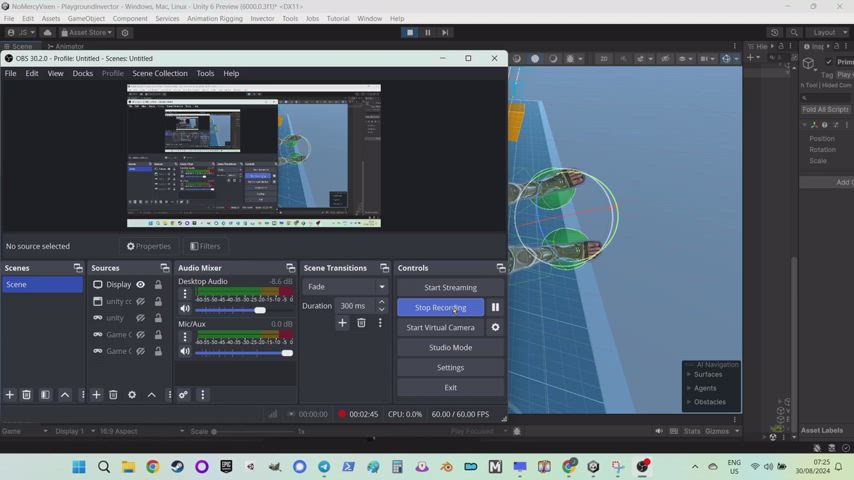
Task: Open OBS Settings from Controls
Action: pos(450,367)
